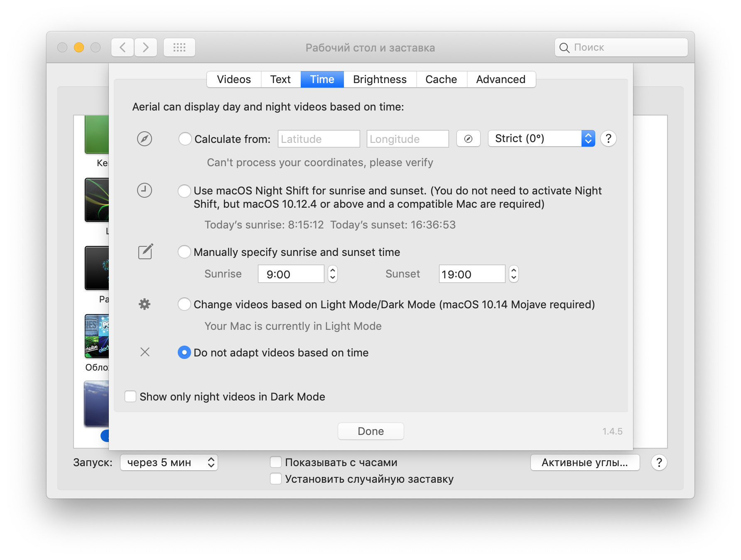741x560 pixels.
Task: Select the green swirl lines screensaver thumbnail
Action: [x=97, y=200]
